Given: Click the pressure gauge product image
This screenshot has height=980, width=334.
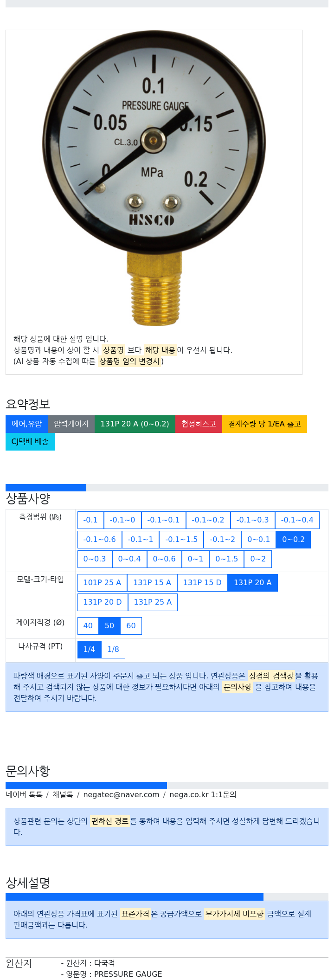Looking at the screenshot, I should tap(154, 178).
